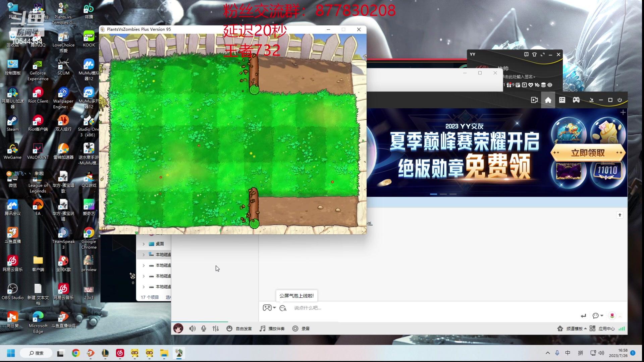
Task: Click the taskbar clock 16:58
Action: coord(618,353)
